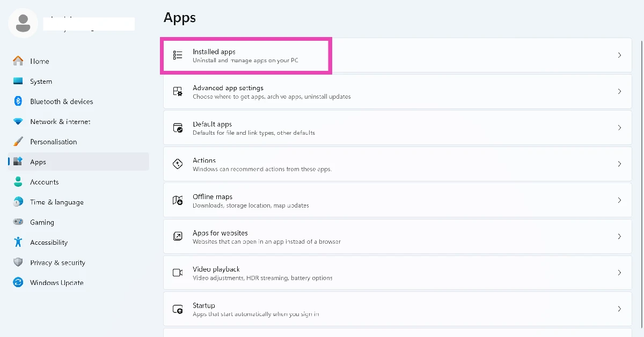Click the Default apps icon
Screen dimensions: 644x337
(x=177, y=127)
